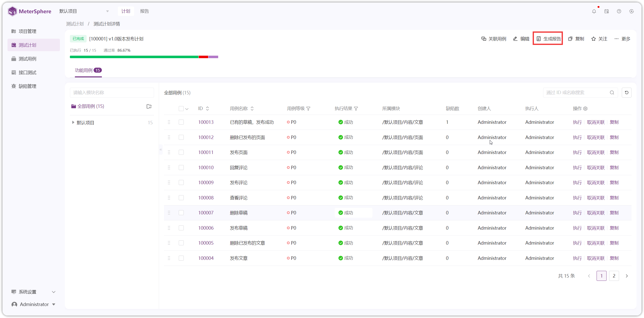Click the search magnifier icon

click(612, 93)
